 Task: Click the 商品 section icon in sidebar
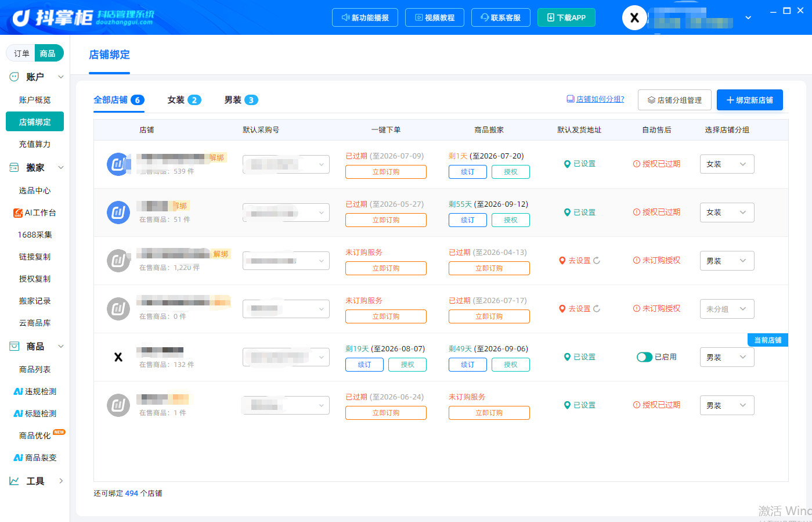pos(15,346)
